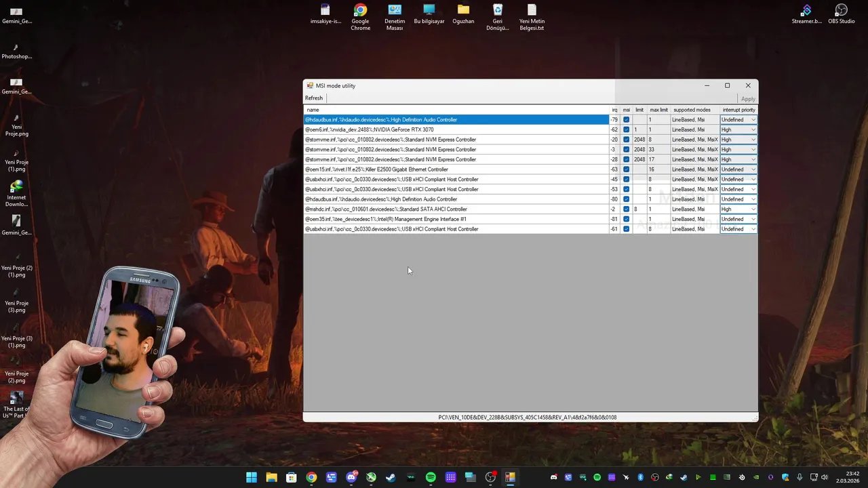
Task: Toggle msi checkbox for irq -20 NVM controller
Action: 626,140
